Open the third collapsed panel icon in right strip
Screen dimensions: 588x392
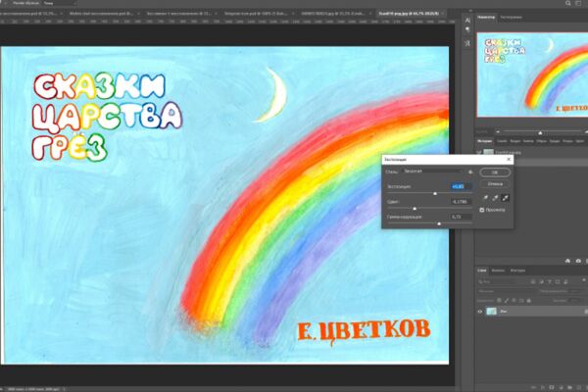coord(467,43)
